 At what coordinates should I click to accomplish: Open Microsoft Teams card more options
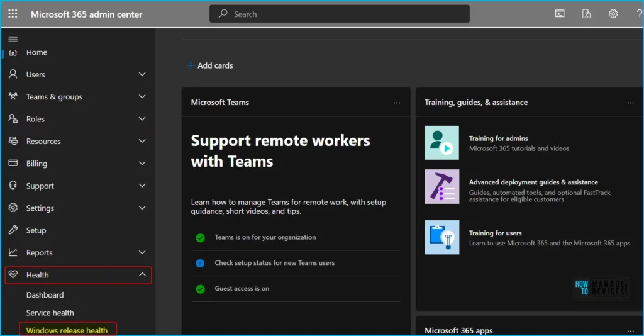[397, 103]
